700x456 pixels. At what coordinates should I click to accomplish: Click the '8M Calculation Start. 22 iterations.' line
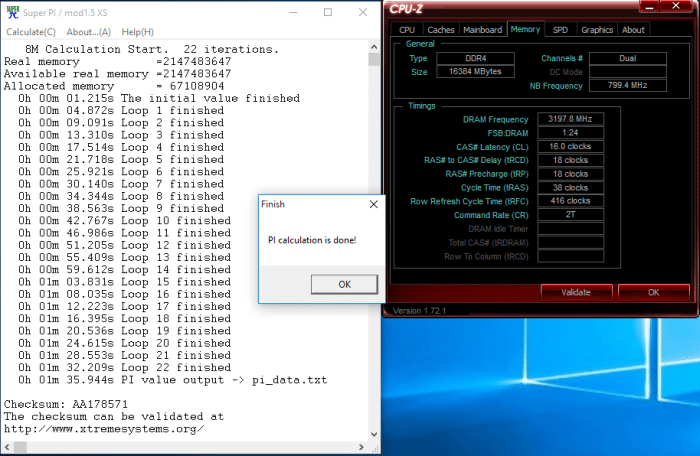tap(152, 49)
